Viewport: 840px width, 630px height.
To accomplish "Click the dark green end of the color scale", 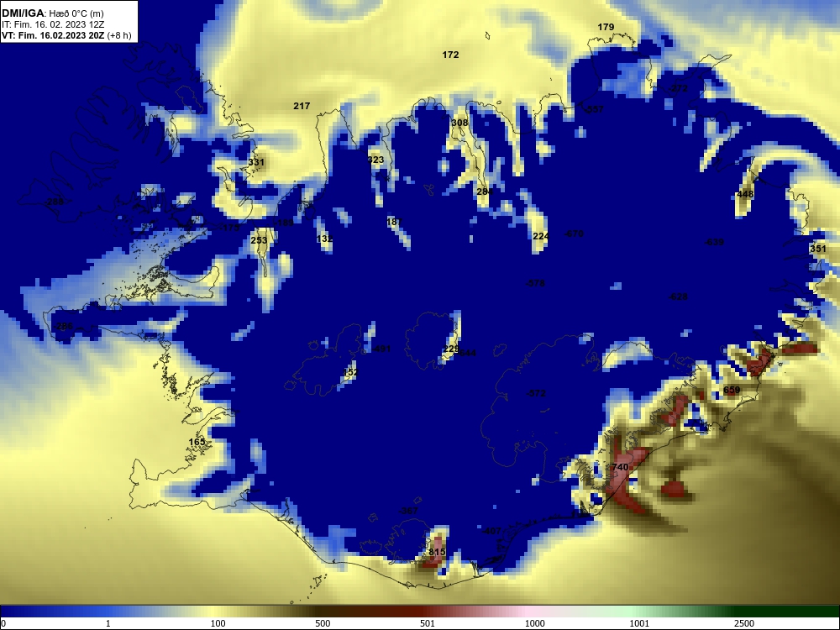I will click(x=788, y=612).
